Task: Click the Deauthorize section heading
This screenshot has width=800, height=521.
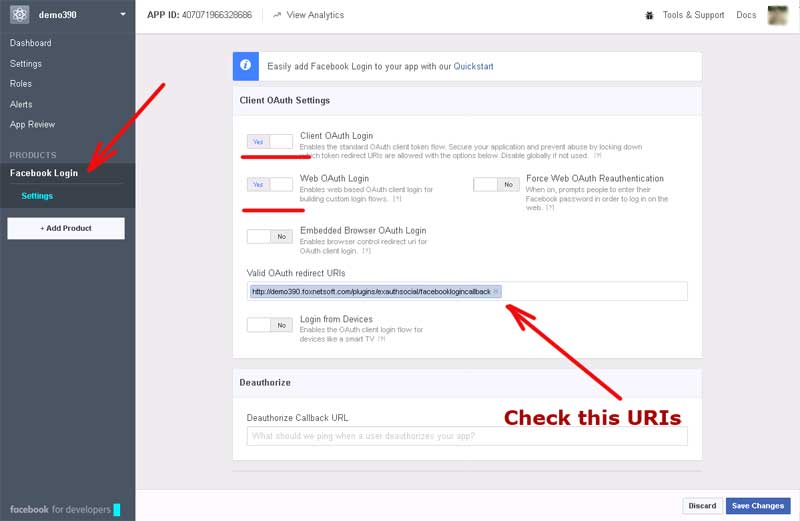Action: 265,383
